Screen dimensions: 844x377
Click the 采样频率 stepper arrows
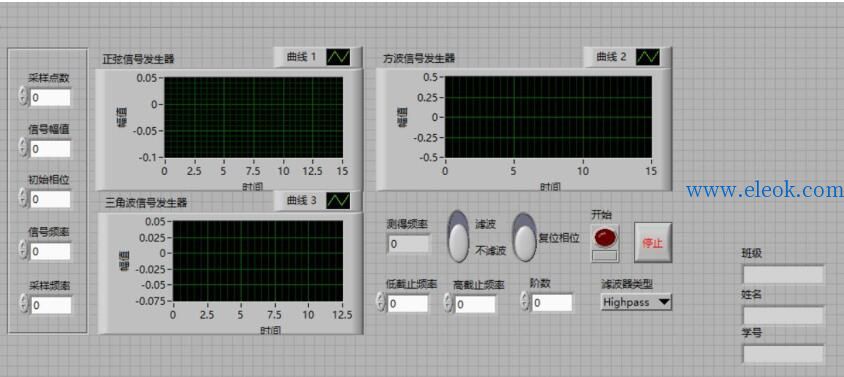point(23,303)
